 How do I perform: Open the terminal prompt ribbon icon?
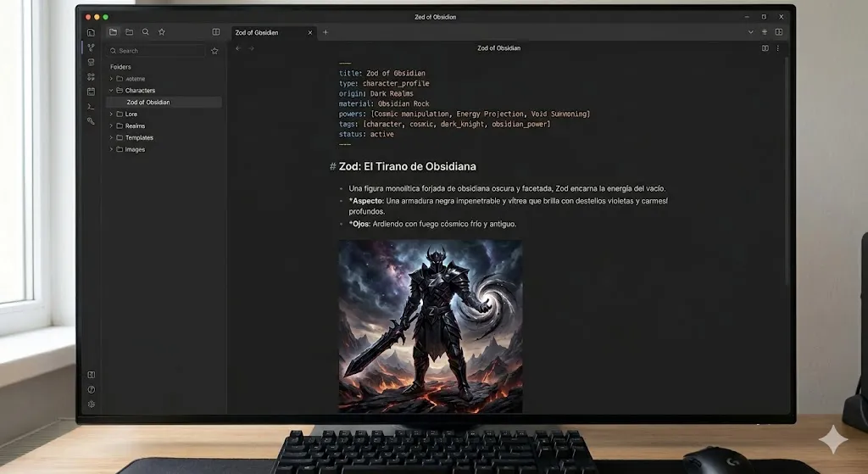[x=92, y=106]
